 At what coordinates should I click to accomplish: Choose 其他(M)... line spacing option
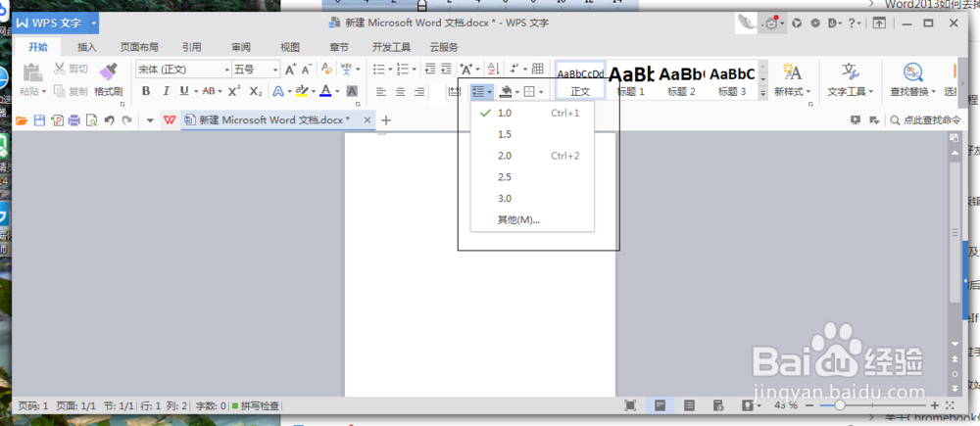click(532, 220)
